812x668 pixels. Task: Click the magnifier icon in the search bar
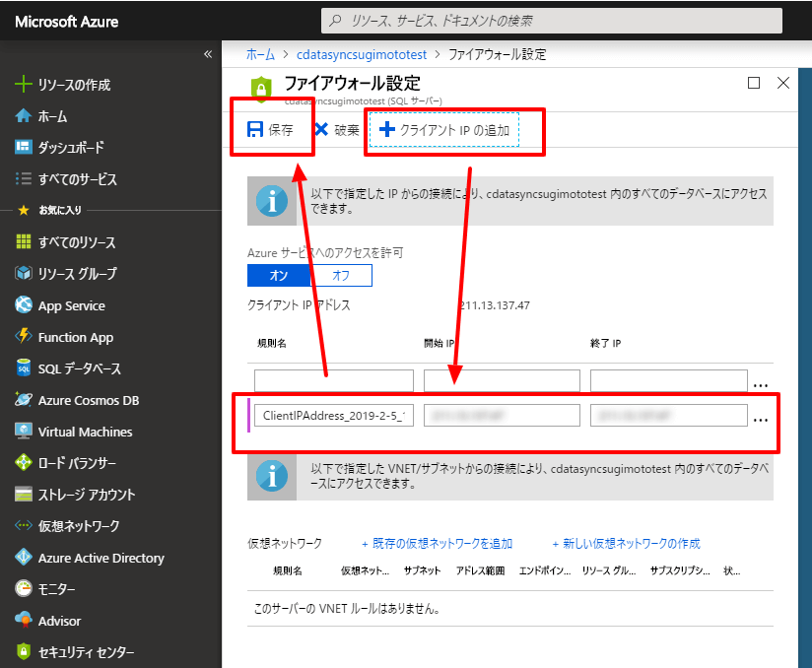335,21
